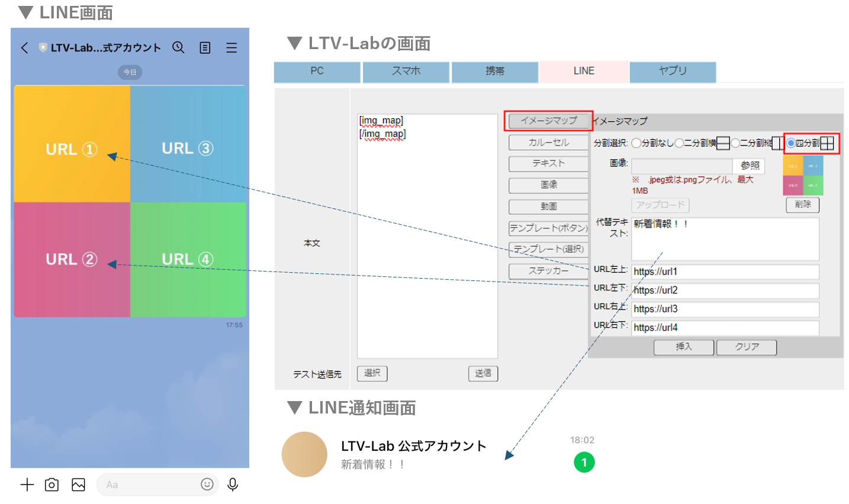The image size is (849, 504).
Task: Tap the plus icon in message bar
Action: tap(27, 485)
